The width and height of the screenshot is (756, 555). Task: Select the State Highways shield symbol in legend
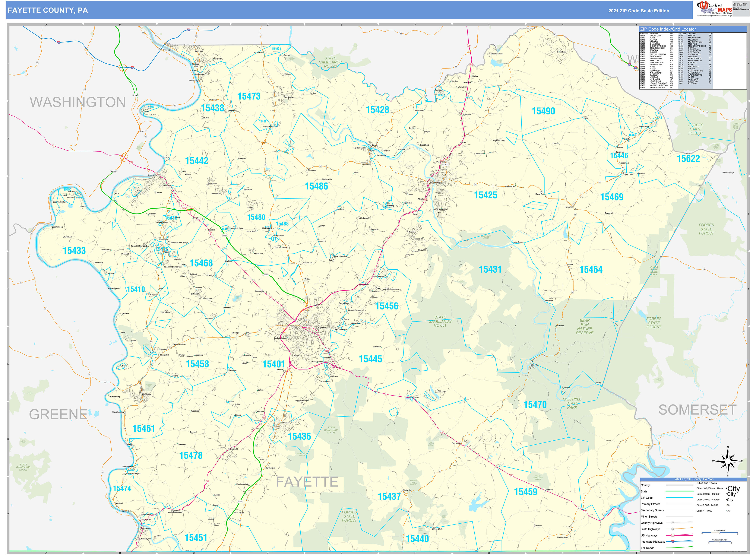[x=673, y=529]
